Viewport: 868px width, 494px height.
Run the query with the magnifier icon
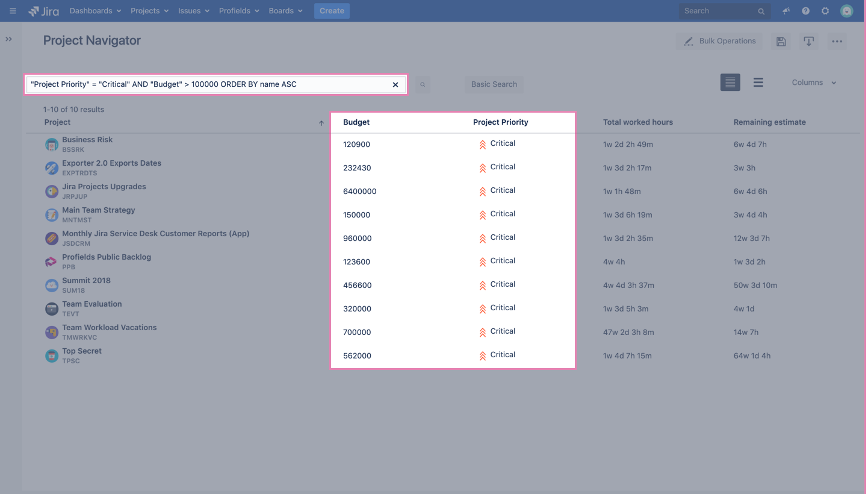422,84
